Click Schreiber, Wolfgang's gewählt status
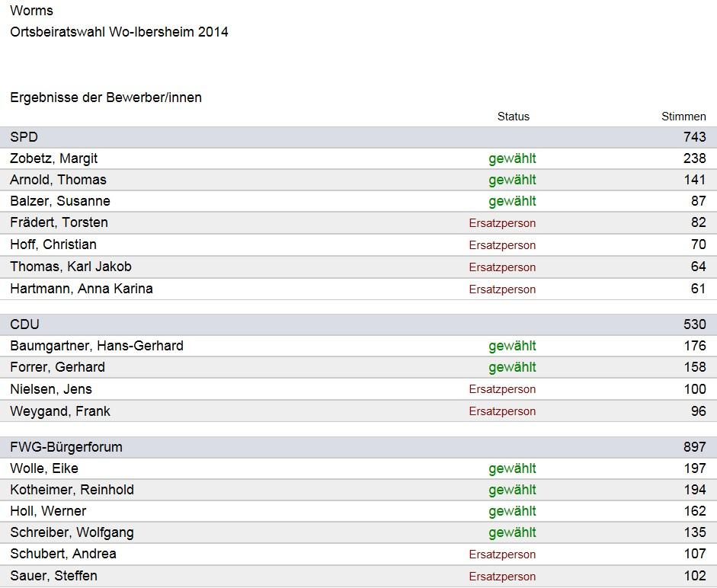The image size is (717, 588). pos(512,532)
